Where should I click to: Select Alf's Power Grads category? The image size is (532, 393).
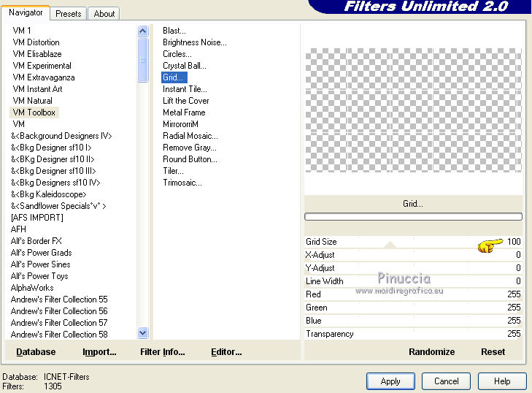(41, 253)
